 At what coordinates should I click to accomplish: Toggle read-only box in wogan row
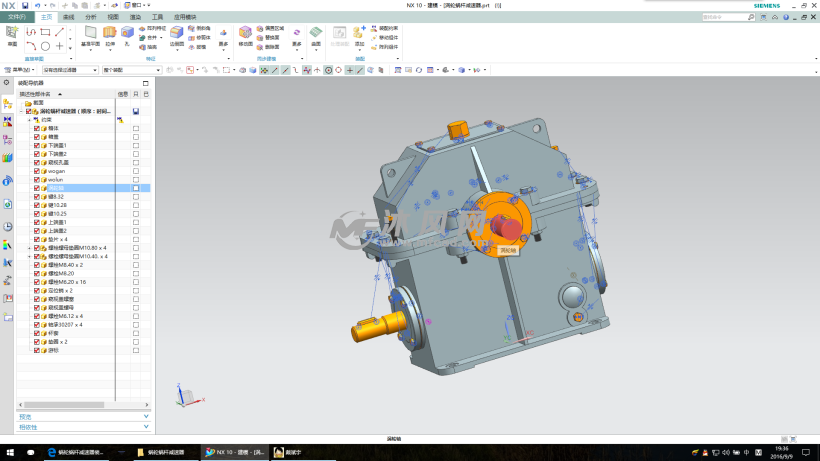[136, 171]
